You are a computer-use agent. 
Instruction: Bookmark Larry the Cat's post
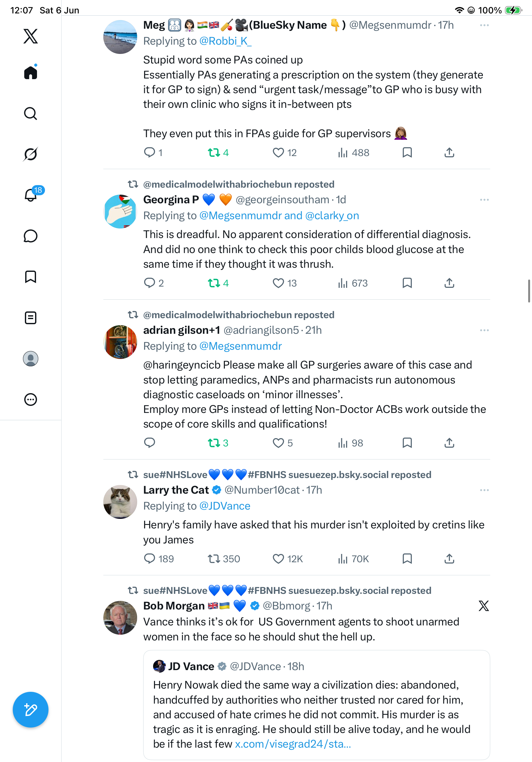(x=407, y=558)
